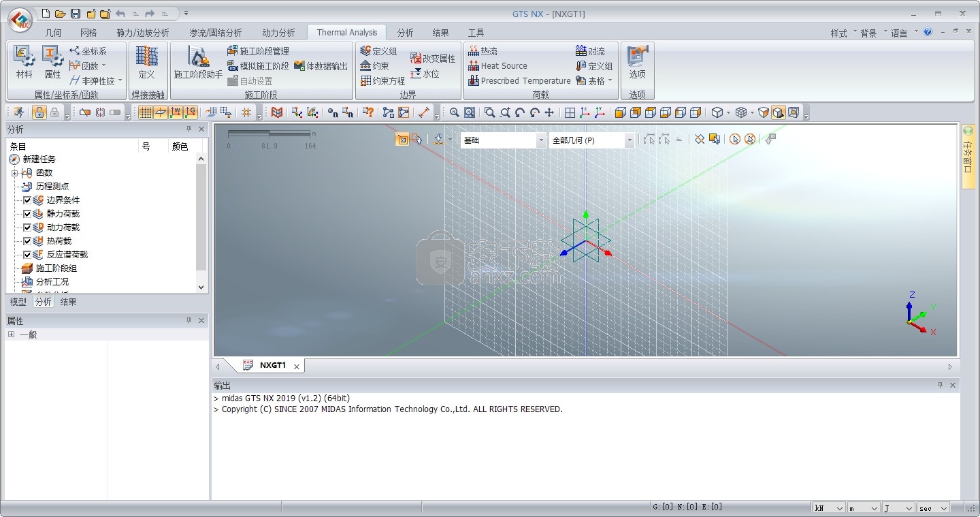
Task: Toggle the GCS axis display button
Action: click(191, 112)
